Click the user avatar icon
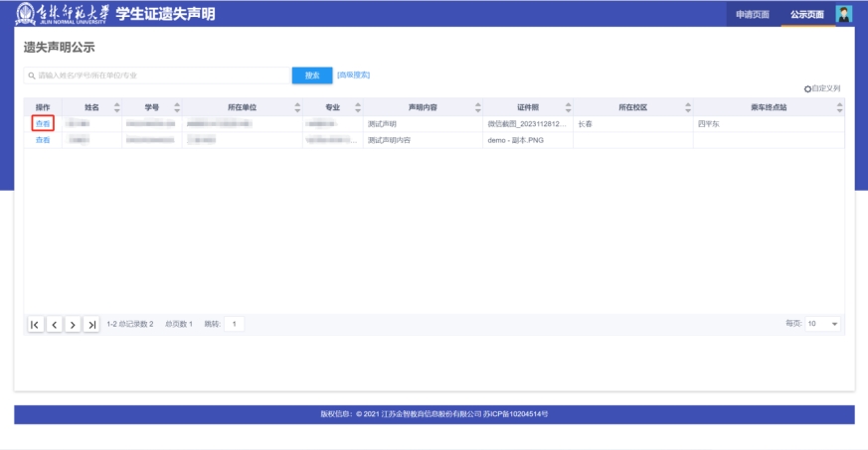 (x=844, y=14)
